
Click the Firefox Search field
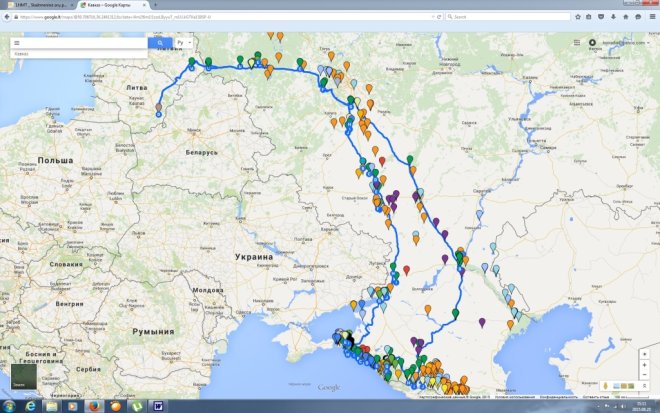(x=507, y=17)
